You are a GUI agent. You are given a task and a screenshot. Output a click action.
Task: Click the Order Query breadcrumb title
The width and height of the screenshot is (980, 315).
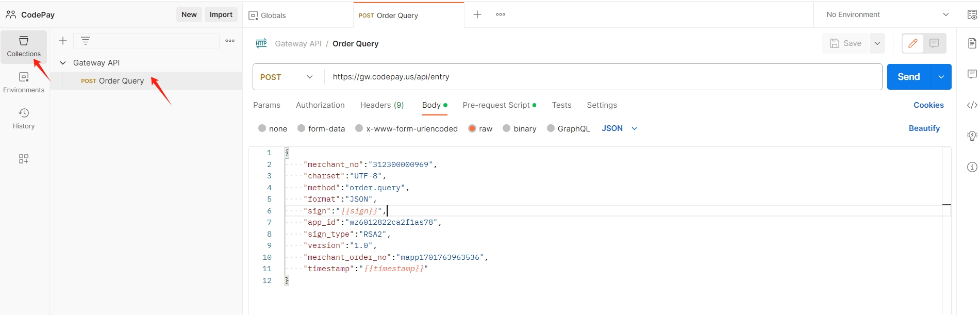point(355,44)
